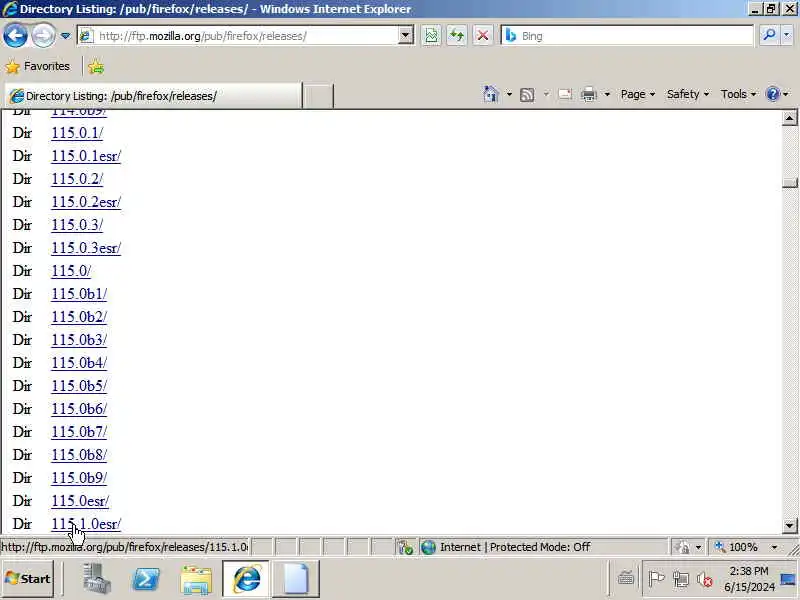This screenshot has width=800, height=600.
Task: Click the Print icon
Action: (x=589, y=94)
